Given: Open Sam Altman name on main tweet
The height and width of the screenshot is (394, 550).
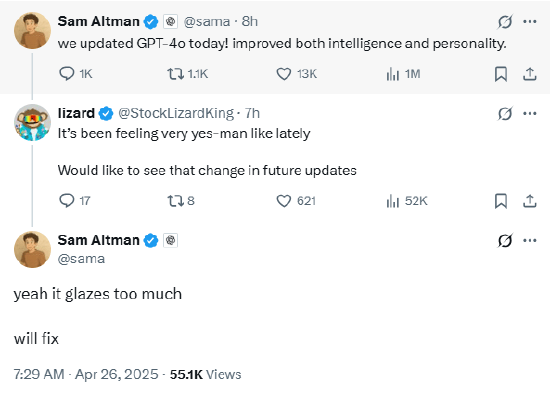Looking at the screenshot, I should click(99, 240).
